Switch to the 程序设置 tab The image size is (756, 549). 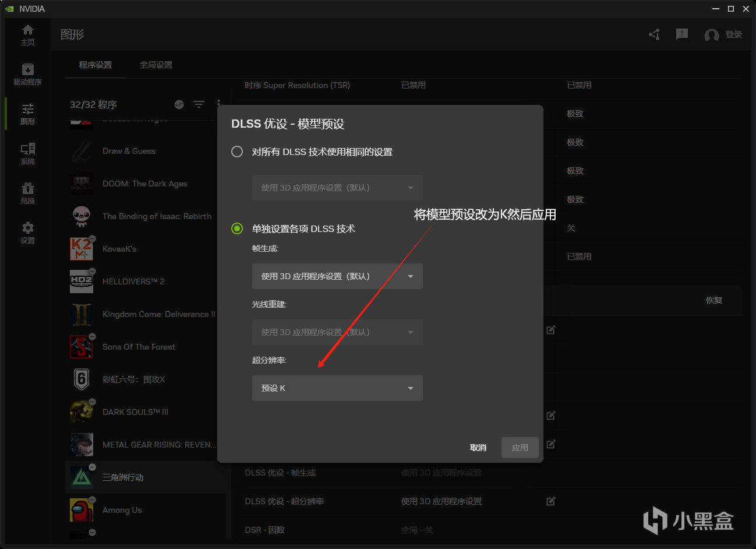(x=96, y=65)
